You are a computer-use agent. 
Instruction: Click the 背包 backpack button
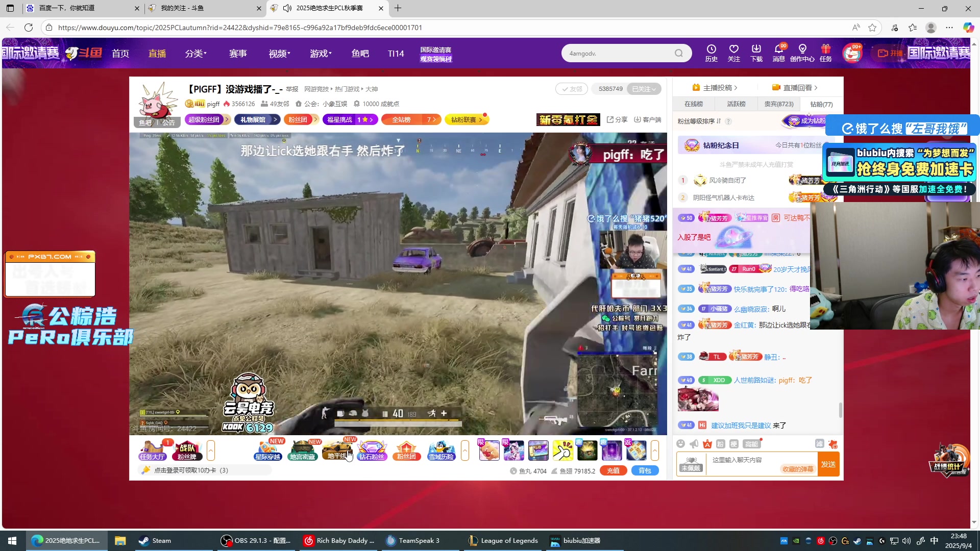click(645, 470)
